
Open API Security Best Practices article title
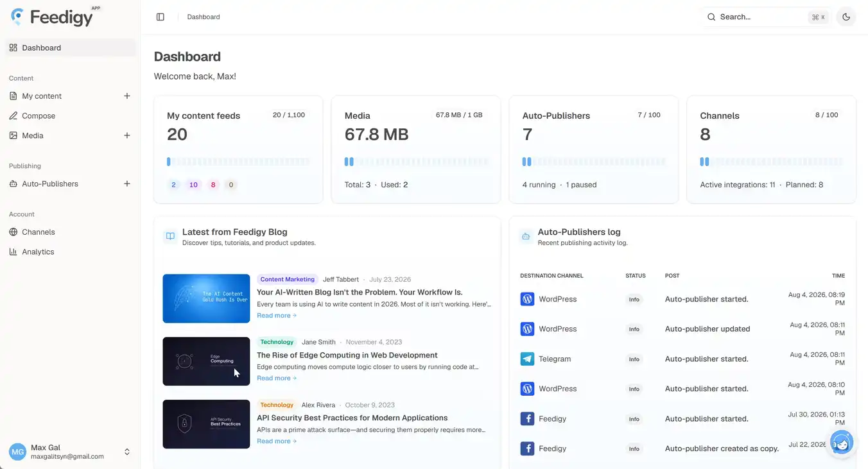(352, 418)
